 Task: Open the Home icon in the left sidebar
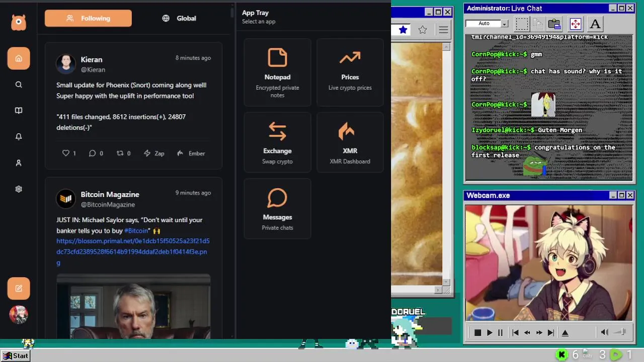pyautogui.click(x=19, y=58)
